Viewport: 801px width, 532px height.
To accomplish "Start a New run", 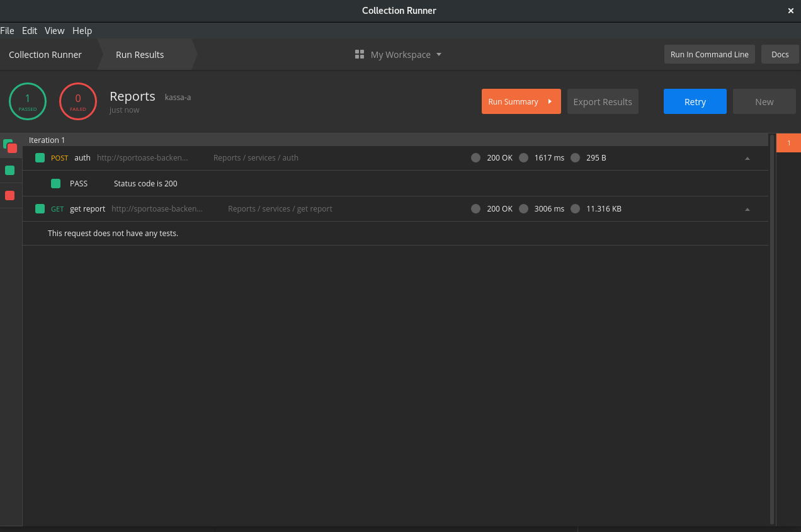I will tap(764, 101).
